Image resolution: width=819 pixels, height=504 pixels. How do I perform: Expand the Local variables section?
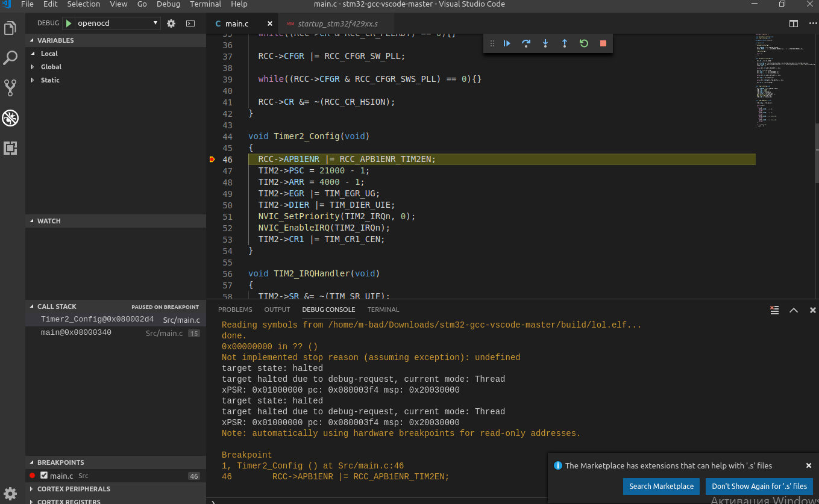(49, 54)
